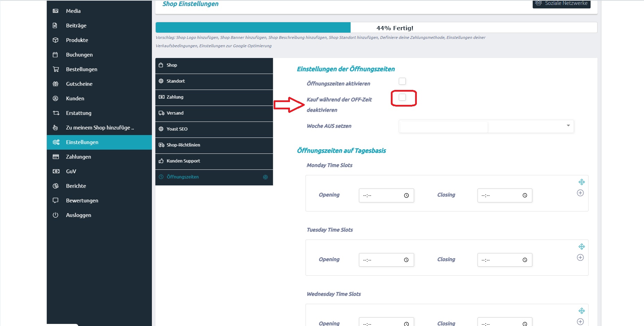Open the Zahlung settings tab

tap(214, 98)
